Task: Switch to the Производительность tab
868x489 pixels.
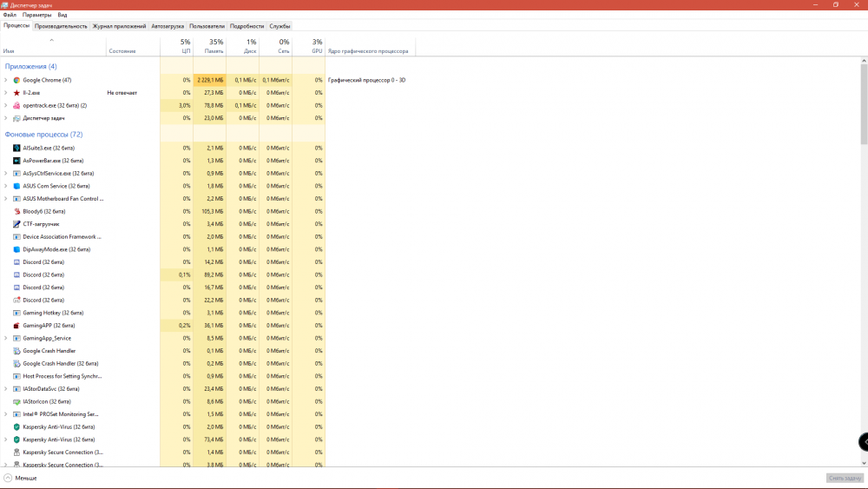Action: tap(61, 26)
